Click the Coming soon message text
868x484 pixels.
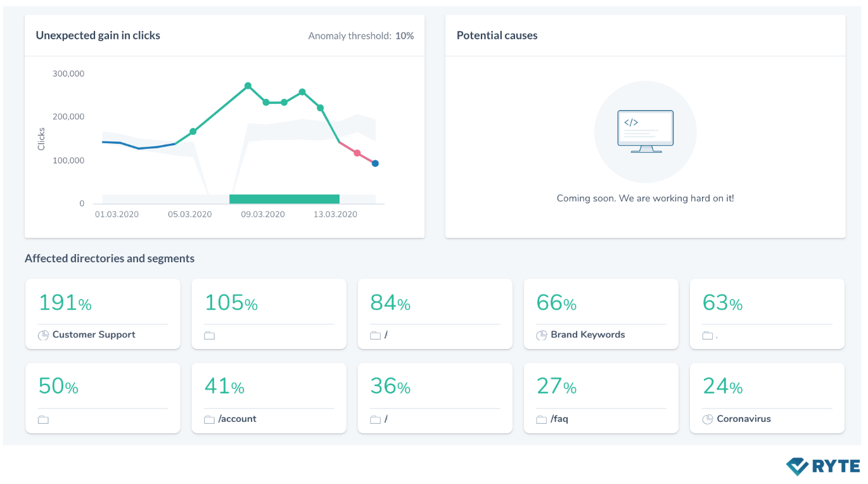pyautogui.click(x=646, y=198)
